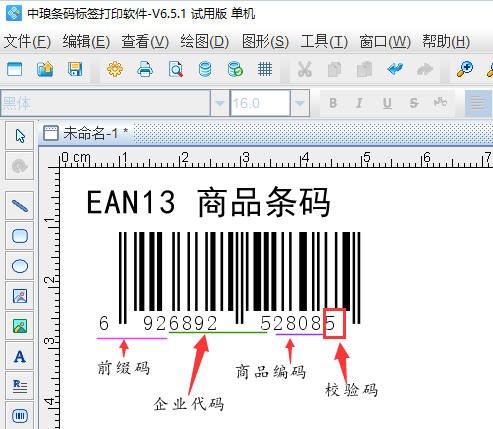Image resolution: width=493 pixels, height=429 pixels.
Task: Select the rounded rectangle tool
Action: pos(20,236)
